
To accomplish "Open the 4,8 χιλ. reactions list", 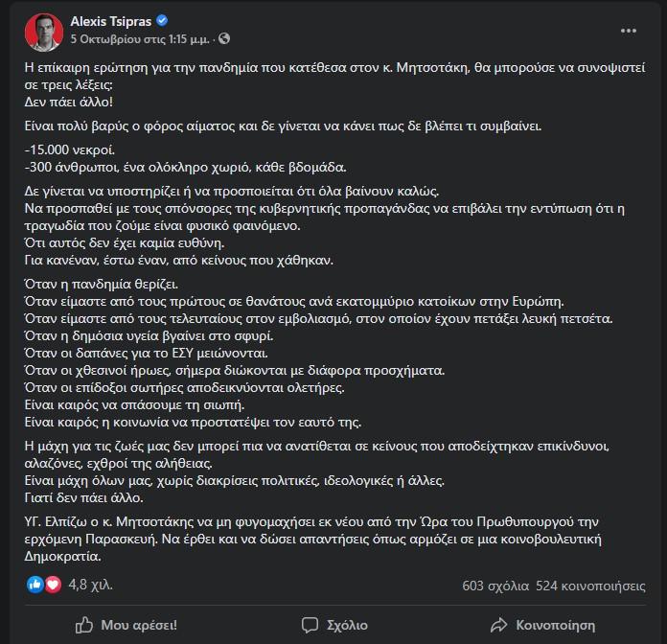I will pos(91,585).
